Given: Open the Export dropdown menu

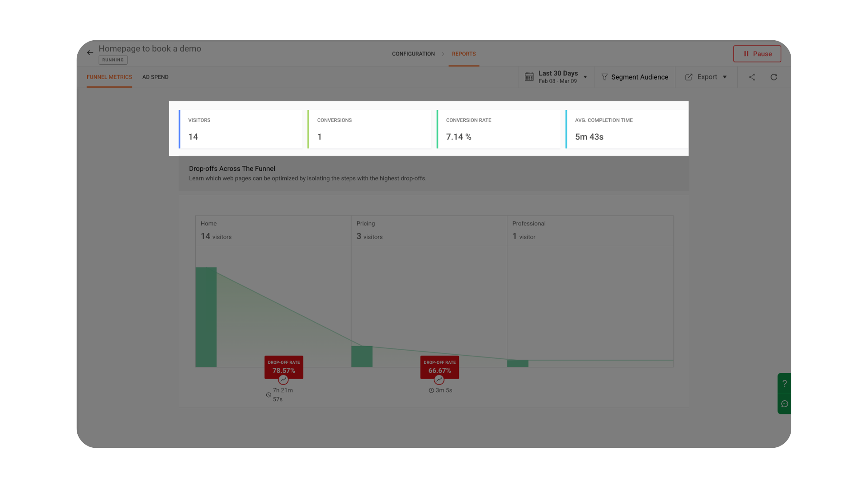Looking at the screenshot, I should coord(707,77).
